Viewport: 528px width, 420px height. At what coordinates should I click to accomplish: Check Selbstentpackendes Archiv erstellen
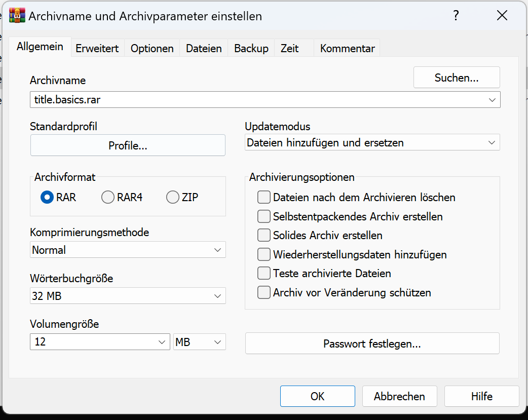click(263, 216)
